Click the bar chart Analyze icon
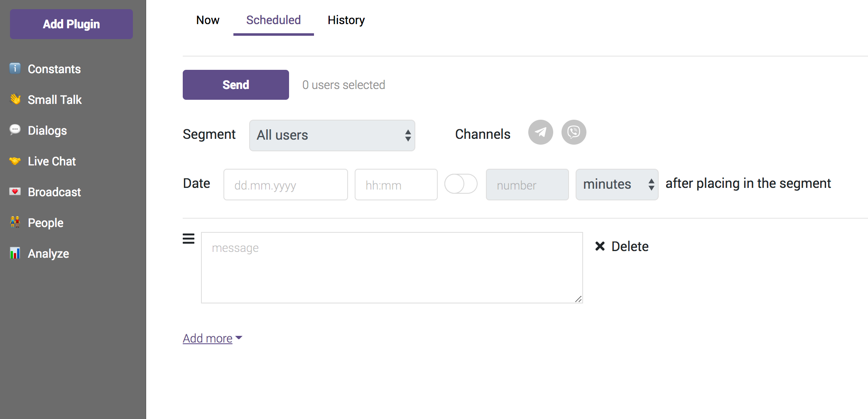This screenshot has height=419, width=868. [x=15, y=253]
